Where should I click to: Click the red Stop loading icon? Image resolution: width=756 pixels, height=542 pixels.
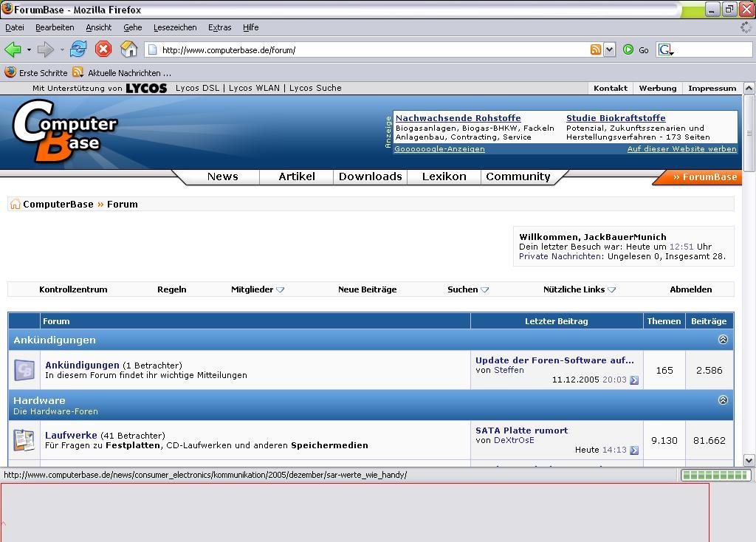pos(103,49)
